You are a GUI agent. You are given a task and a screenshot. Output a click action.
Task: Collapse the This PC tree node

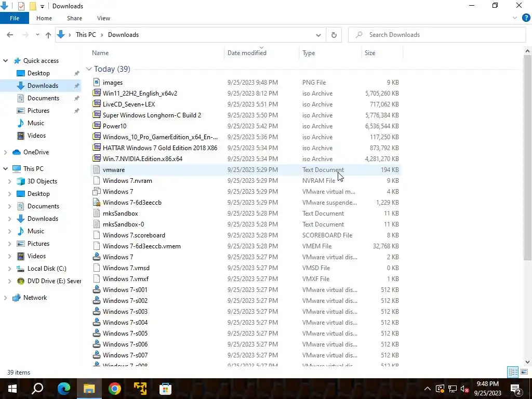(5, 169)
